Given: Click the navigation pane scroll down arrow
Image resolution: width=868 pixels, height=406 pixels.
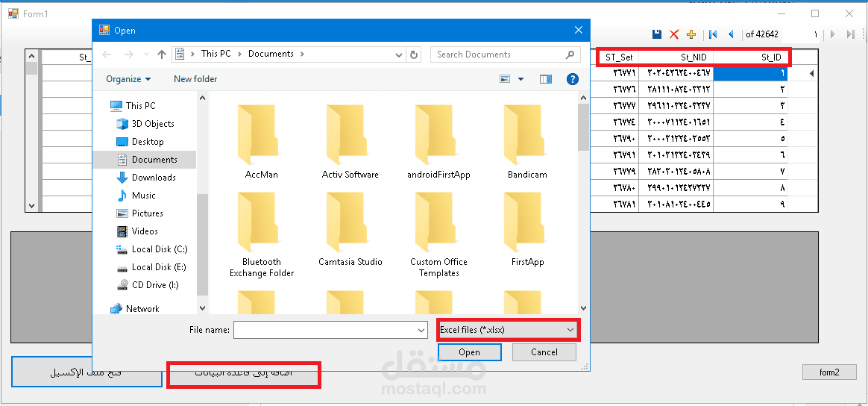Looking at the screenshot, I should tap(202, 308).
